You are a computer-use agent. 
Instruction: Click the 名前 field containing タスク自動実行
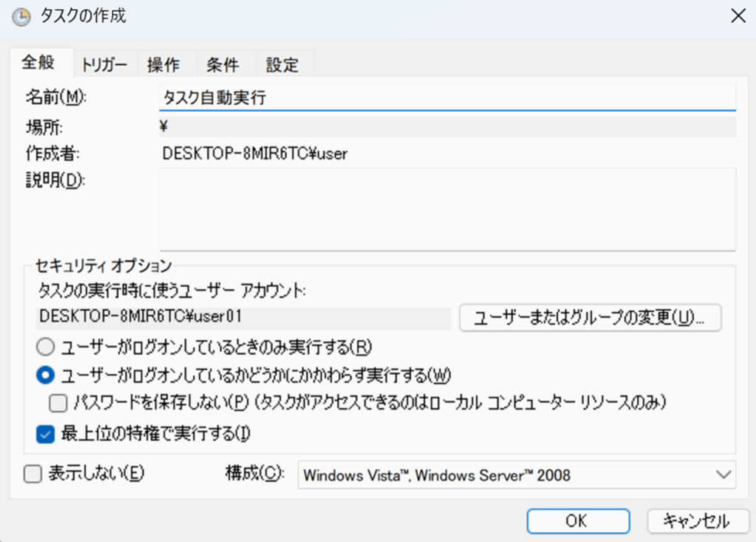click(447, 97)
